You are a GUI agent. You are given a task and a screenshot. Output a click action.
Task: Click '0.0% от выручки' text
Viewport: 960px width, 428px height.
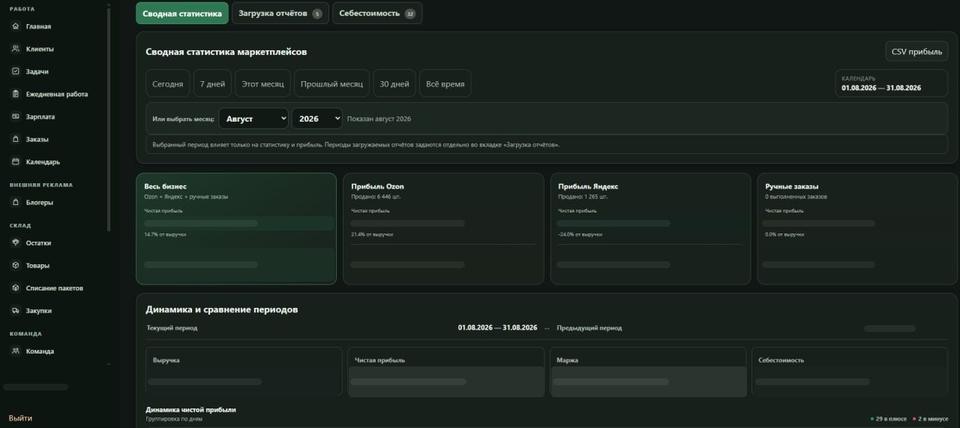(x=785, y=235)
